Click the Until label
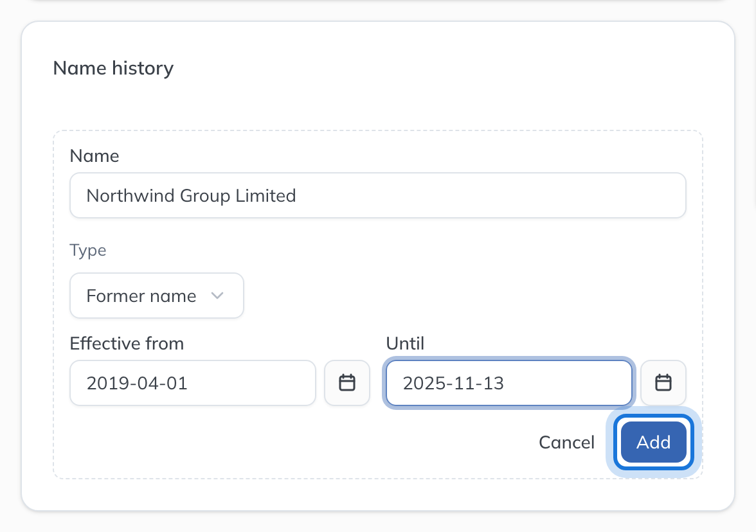 click(x=405, y=344)
